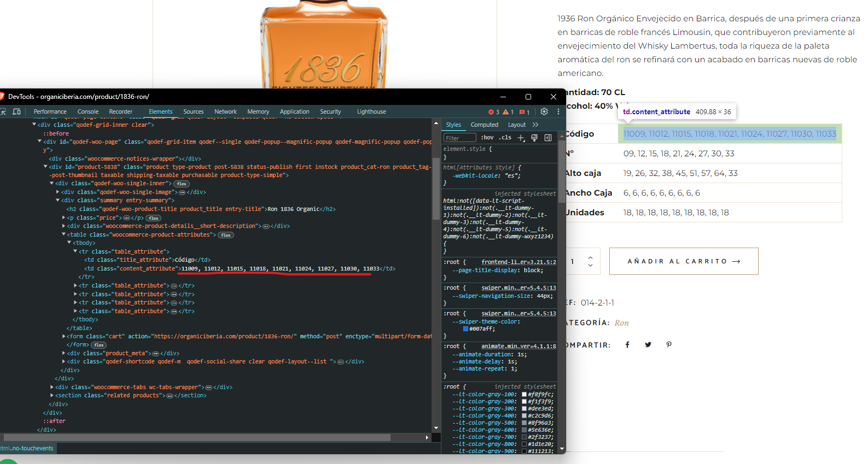
Task: Collapse the tbody node
Action: 69,243
